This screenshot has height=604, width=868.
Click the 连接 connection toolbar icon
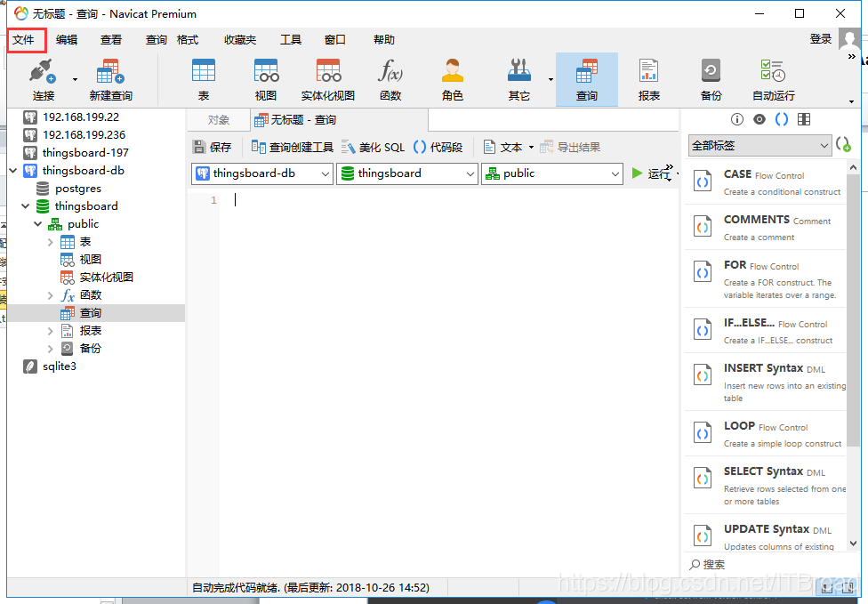pos(44,80)
